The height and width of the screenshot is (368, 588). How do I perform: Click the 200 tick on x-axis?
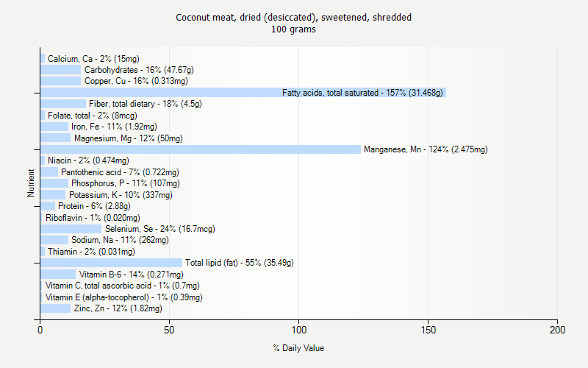coord(558,330)
